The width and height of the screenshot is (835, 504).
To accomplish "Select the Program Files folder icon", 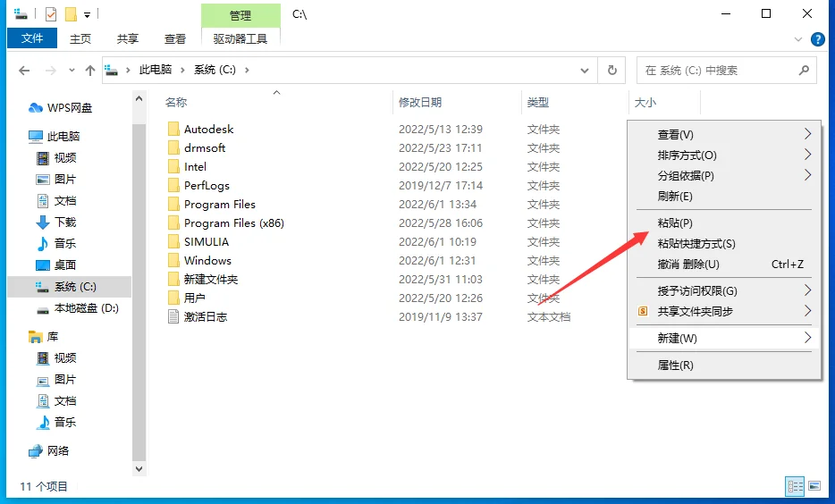I will (173, 205).
